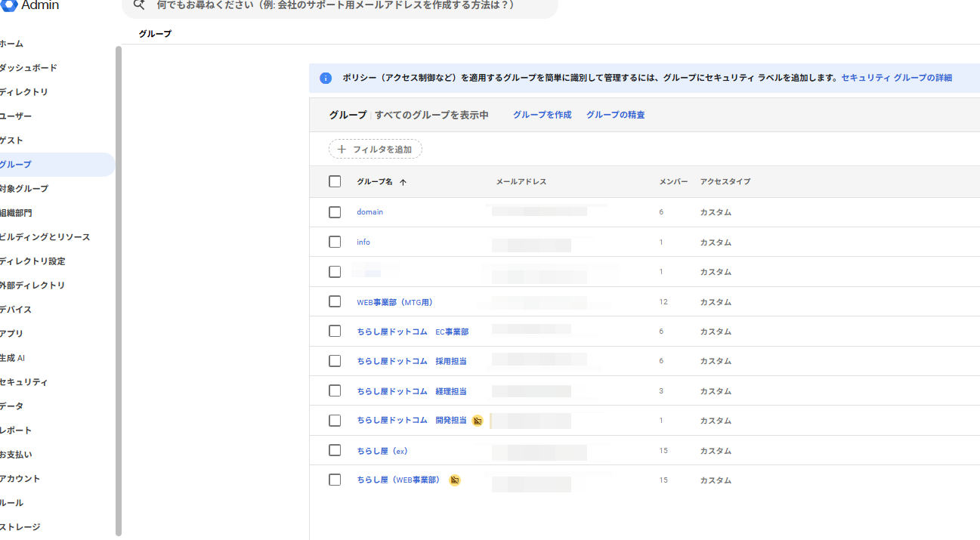Screen dimensions: 980x540
Task: Check the box for ちらし屋（WEB事業部）
Action: coord(335,480)
